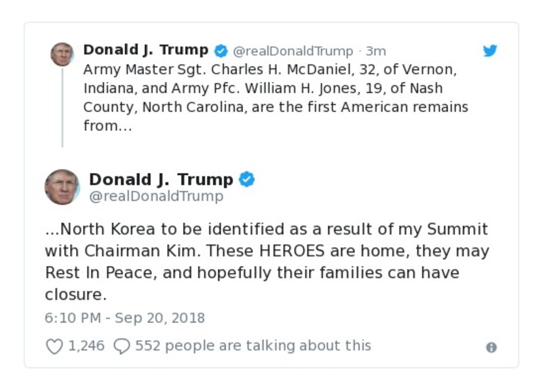This screenshot has height=392, width=543.
Task: Open Trump's profile avatar on the first tweet
Action: (62, 53)
